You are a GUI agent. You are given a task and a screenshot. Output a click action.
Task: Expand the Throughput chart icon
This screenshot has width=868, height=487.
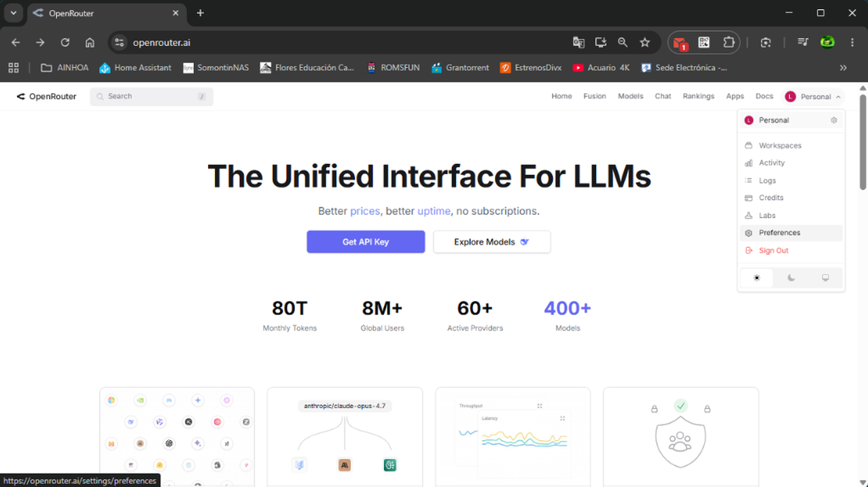point(540,406)
